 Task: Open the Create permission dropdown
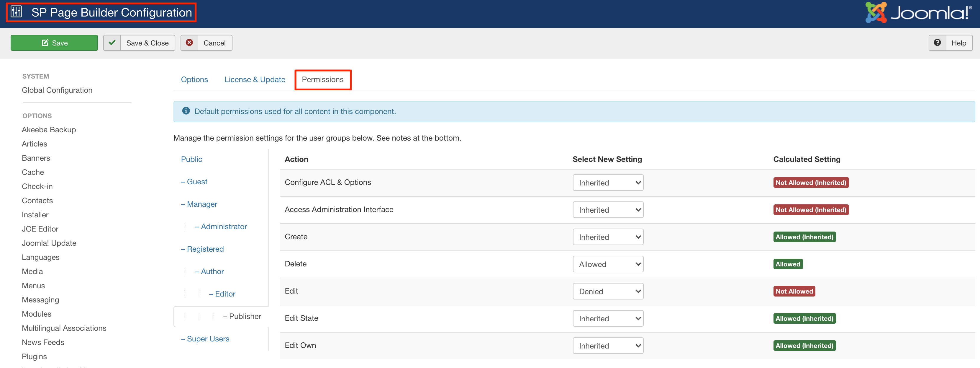pyautogui.click(x=607, y=237)
